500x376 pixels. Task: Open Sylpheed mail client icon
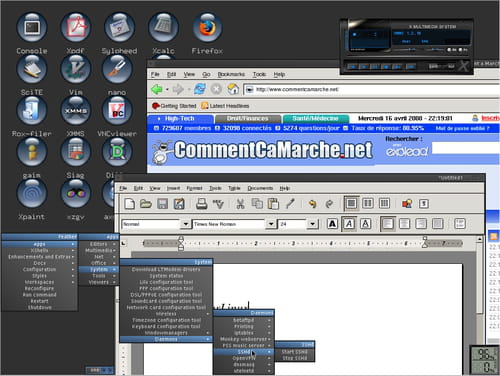pyautogui.click(x=119, y=27)
